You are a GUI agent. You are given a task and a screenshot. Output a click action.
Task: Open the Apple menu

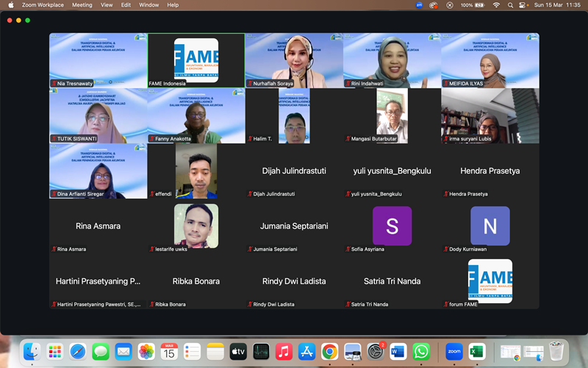coord(10,5)
